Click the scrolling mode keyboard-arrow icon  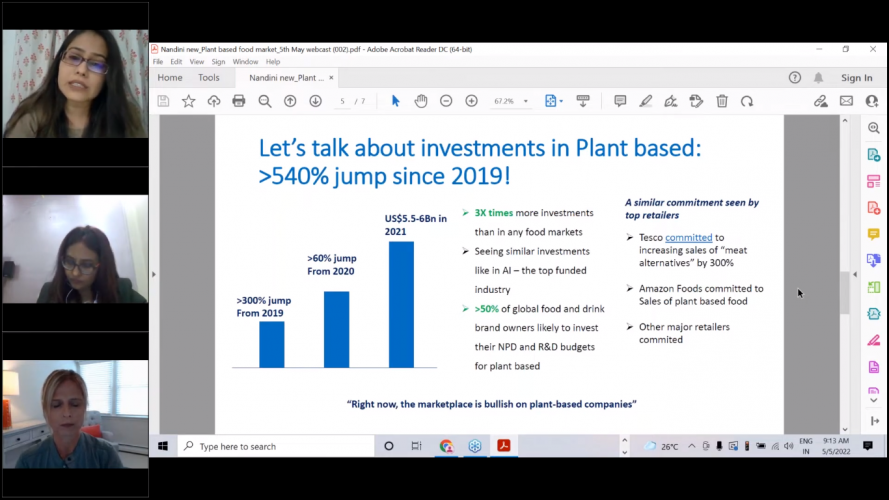pos(583,101)
